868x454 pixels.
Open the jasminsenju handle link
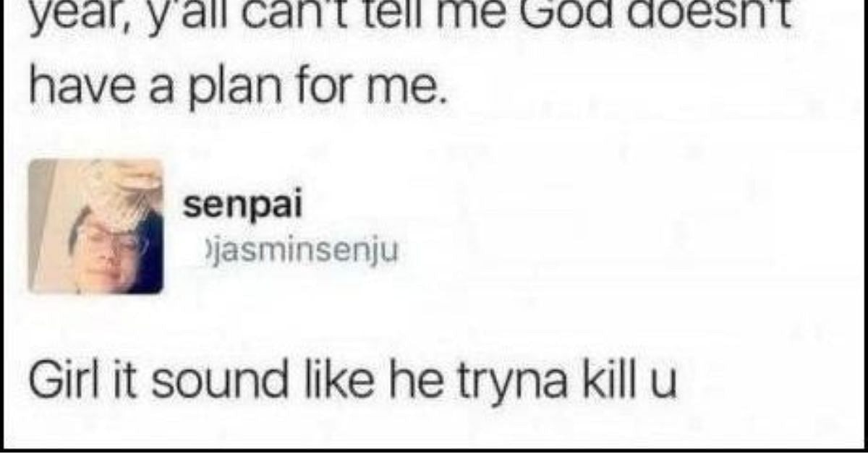pyautogui.click(x=299, y=252)
